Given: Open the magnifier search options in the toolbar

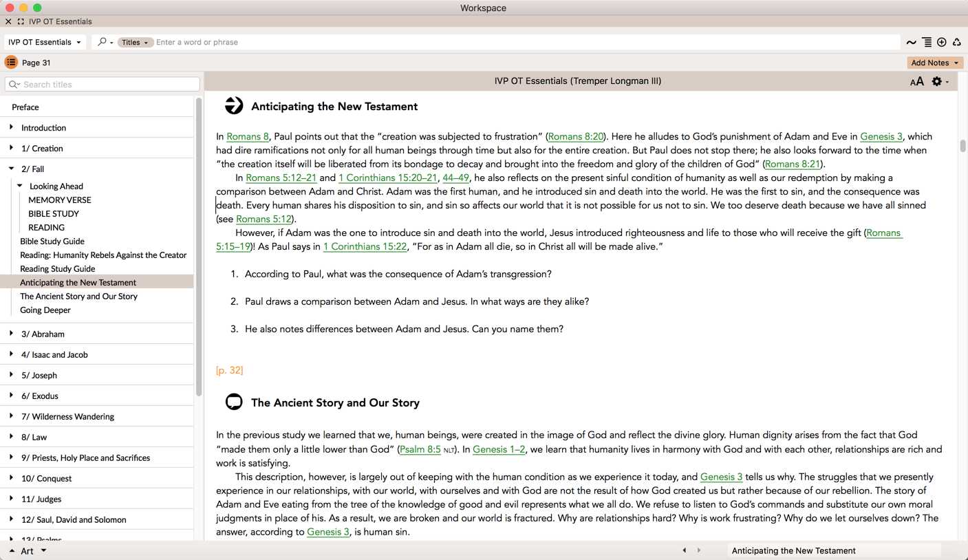Looking at the screenshot, I should 105,42.
